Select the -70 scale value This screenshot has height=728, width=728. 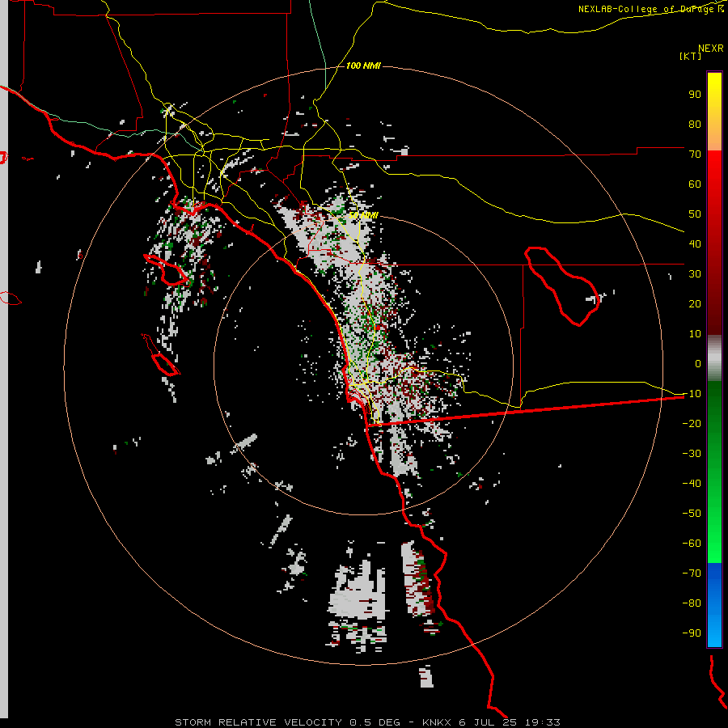[692, 574]
